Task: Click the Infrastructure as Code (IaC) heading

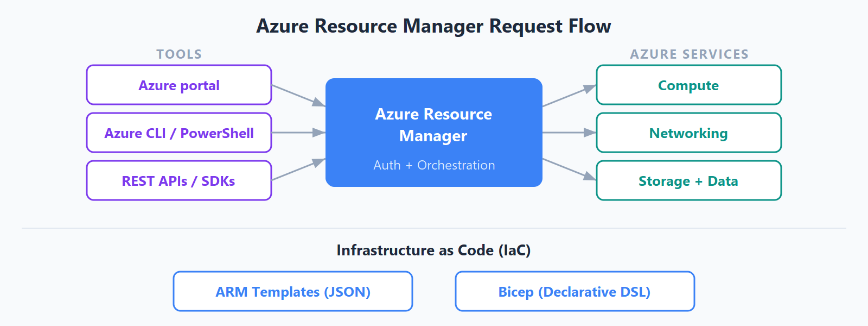Action: pos(434,250)
